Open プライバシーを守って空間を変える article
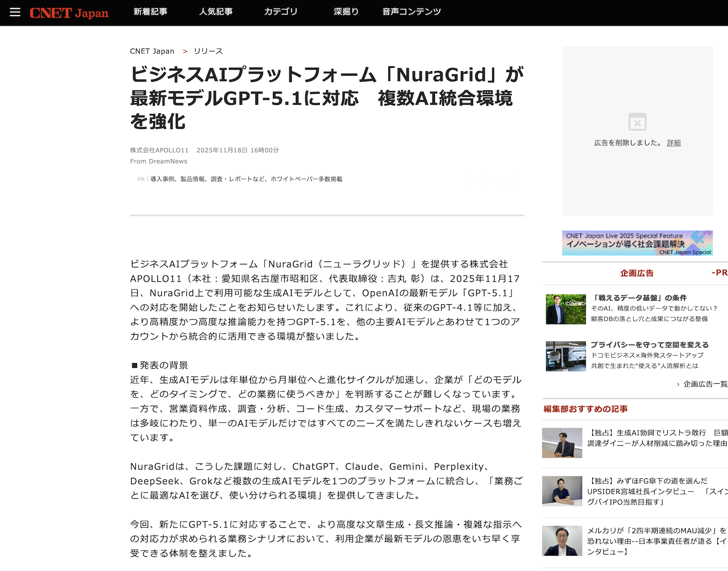The width and height of the screenshot is (728, 571). click(x=649, y=345)
